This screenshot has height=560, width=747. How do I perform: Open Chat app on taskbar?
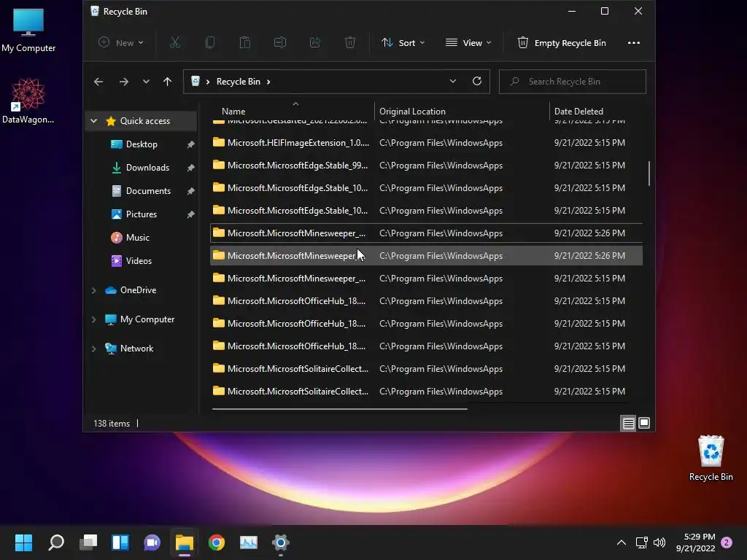pos(152,542)
